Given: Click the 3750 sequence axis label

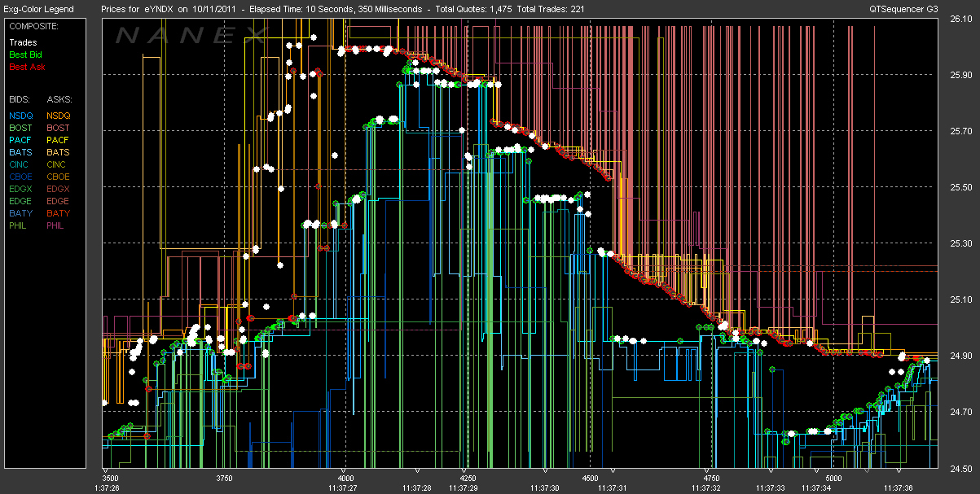Looking at the screenshot, I should click(x=226, y=479).
